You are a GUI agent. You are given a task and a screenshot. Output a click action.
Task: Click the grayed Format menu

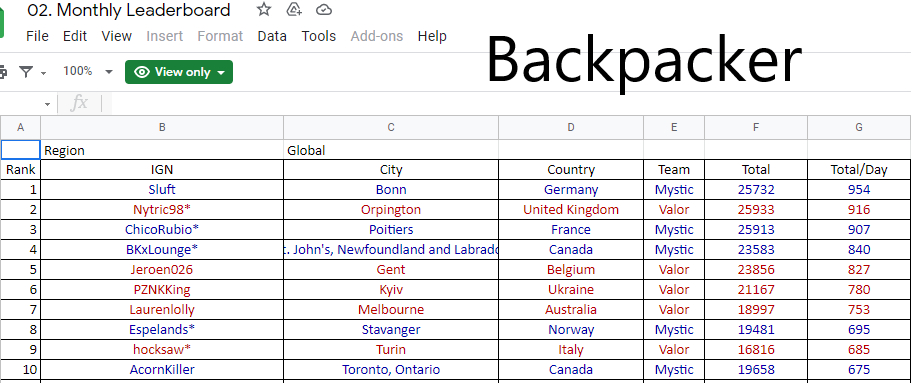220,36
